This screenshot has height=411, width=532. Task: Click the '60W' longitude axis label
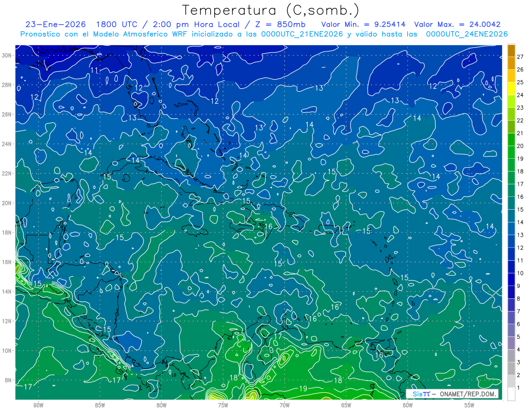(x=408, y=406)
